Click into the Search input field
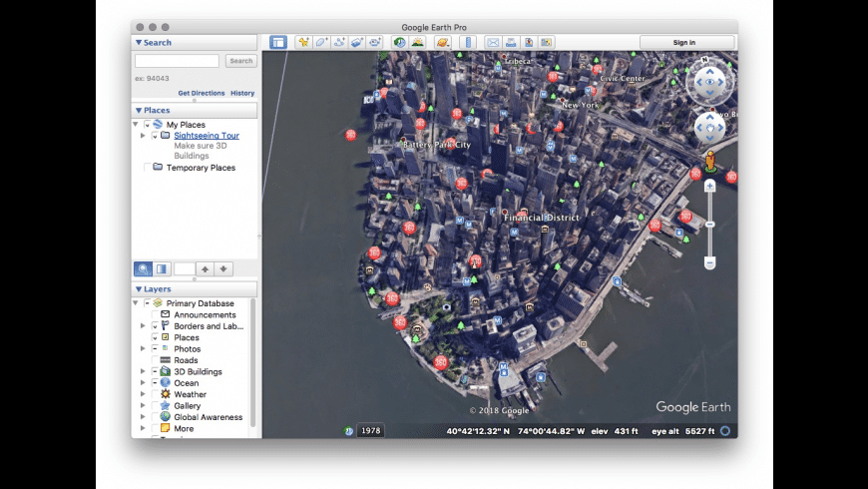This screenshot has height=489, width=868. 178,61
